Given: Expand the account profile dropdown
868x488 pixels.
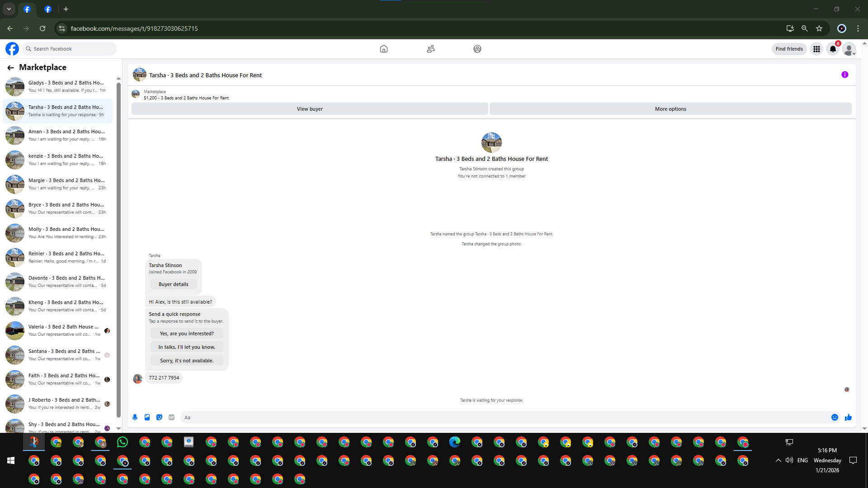Looking at the screenshot, I should 849,49.
